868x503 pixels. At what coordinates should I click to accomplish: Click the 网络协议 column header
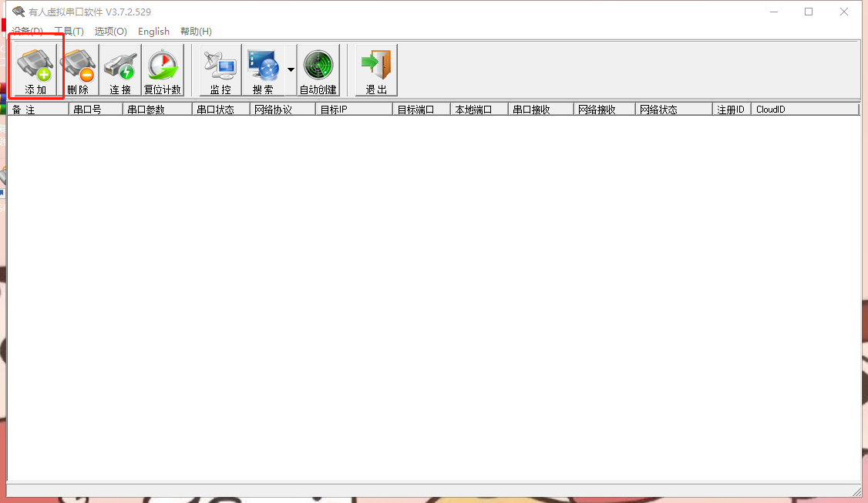282,110
